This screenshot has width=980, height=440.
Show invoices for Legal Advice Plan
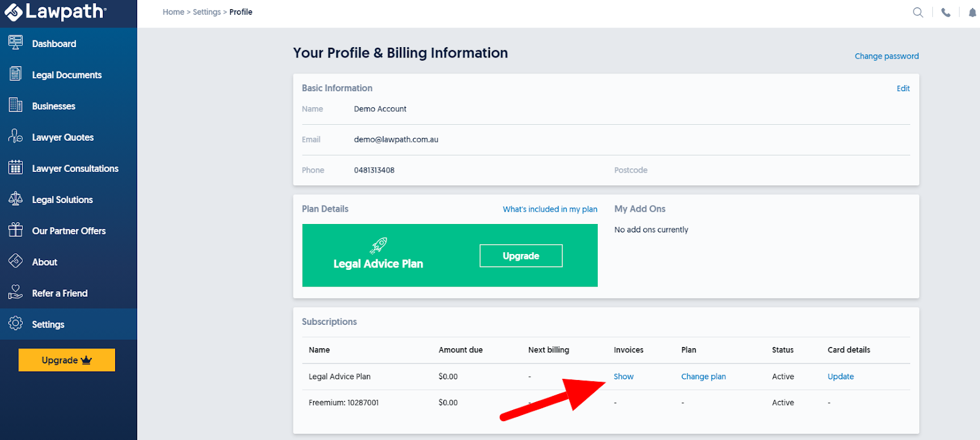click(x=624, y=376)
